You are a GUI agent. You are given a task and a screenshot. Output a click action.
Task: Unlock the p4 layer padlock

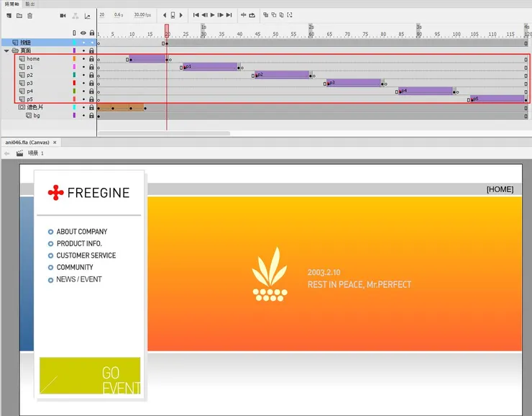point(91,91)
